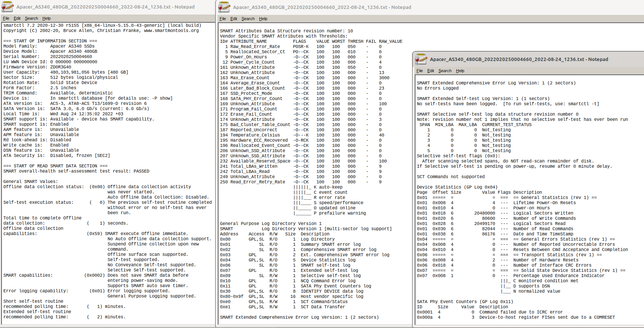Open the Help menu in the middle Notepad window
The image size is (644, 328).
coord(263,19)
